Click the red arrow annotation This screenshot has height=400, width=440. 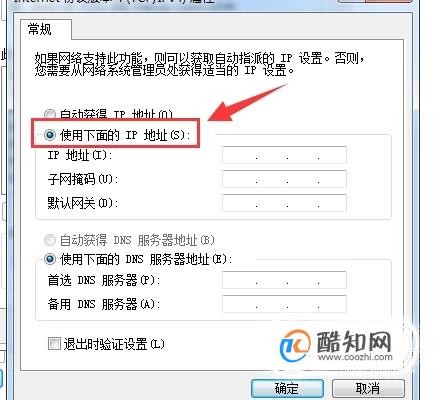247,103
